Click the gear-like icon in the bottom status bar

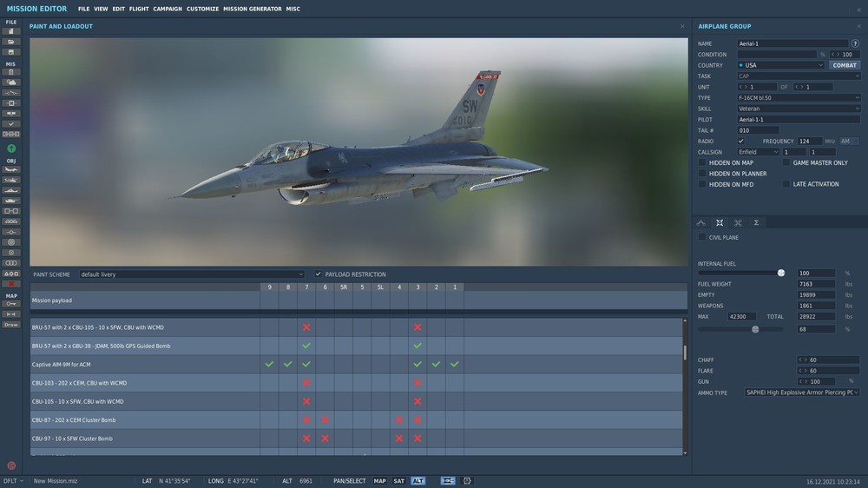[467, 481]
